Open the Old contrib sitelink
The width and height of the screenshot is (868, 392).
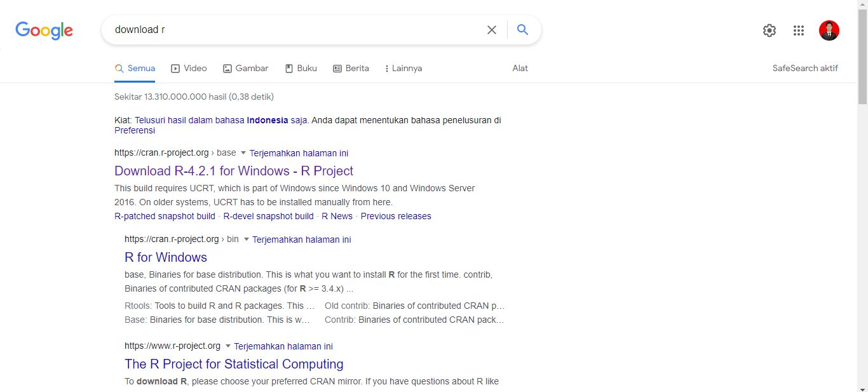(347, 306)
